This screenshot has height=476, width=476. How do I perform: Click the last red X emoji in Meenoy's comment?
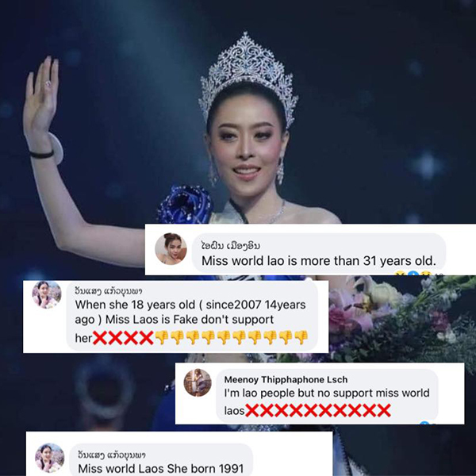[384, 410]
